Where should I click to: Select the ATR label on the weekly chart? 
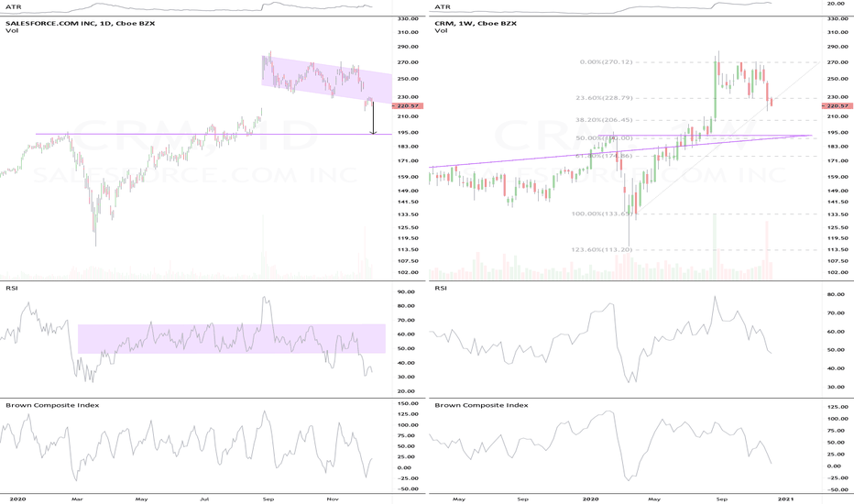[x=443, y=7]
